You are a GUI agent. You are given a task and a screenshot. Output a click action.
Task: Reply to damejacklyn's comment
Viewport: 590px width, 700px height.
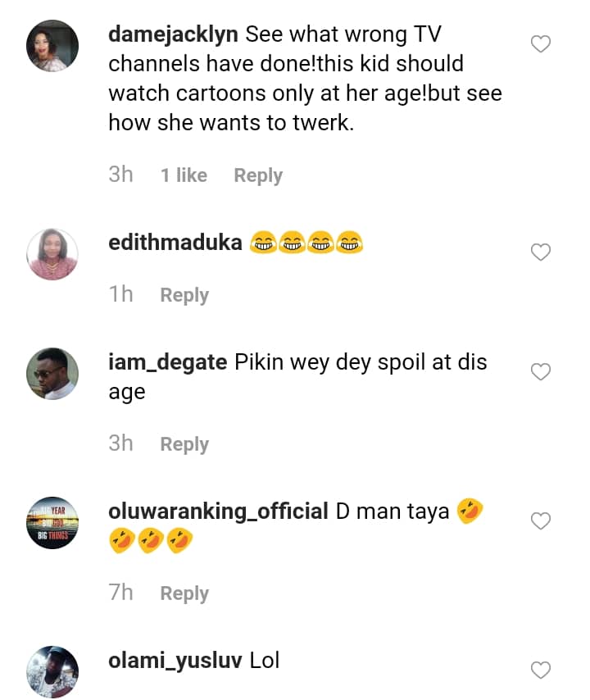(258, 175)
